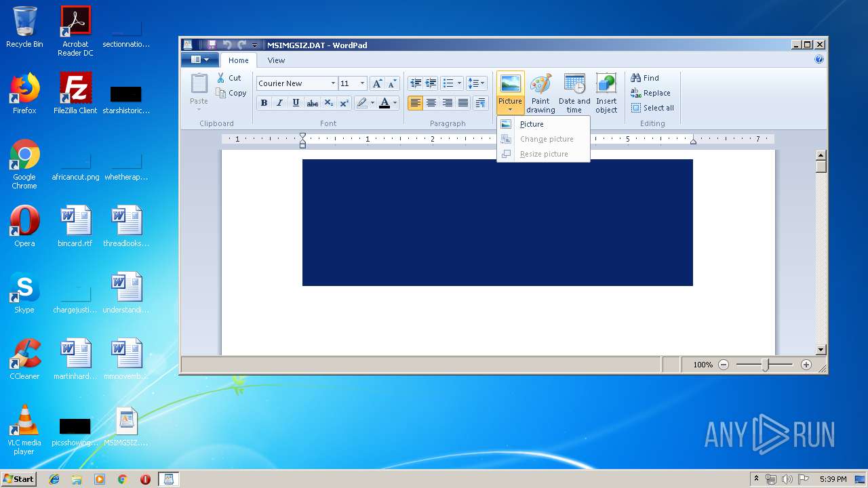Insert Date and time
Image resolution: width=868 pixels, height=488 pixels.
(x=574, y=94)
